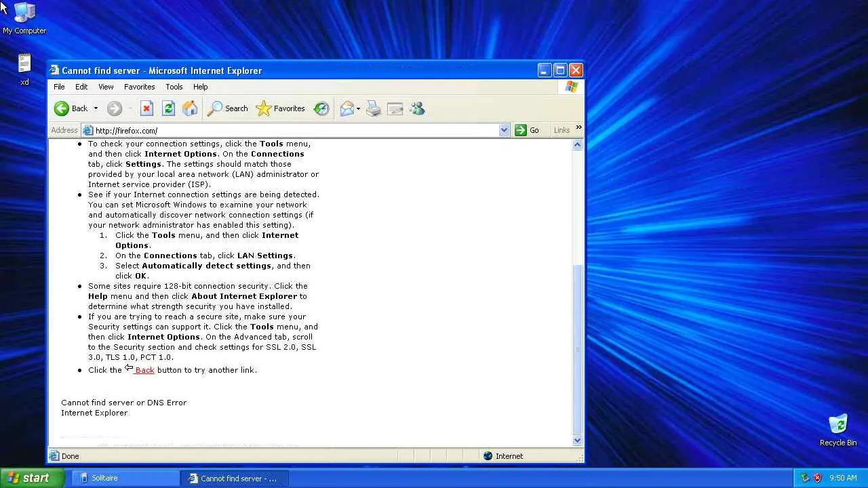Click the vertical scrollbar thumb

(x=578, y=348)
